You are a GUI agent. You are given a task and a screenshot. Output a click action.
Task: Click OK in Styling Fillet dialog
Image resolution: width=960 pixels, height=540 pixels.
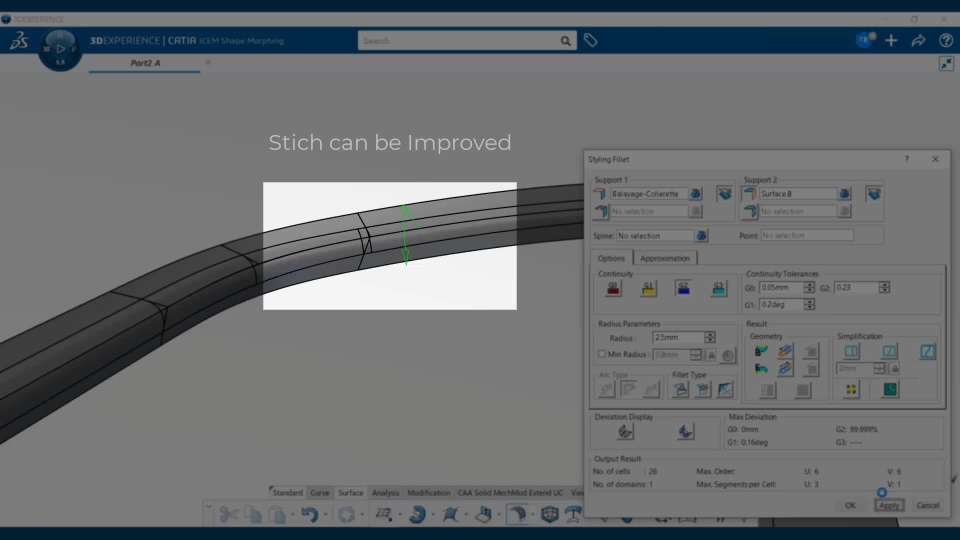pyautogui.click(x=850, y=506)
